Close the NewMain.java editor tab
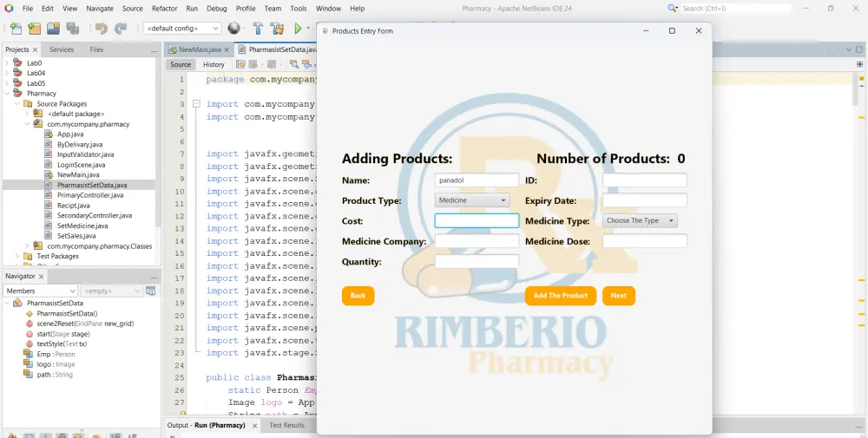Image resolution: width=868 pixels, height=438 pixels. coord(227,49)
